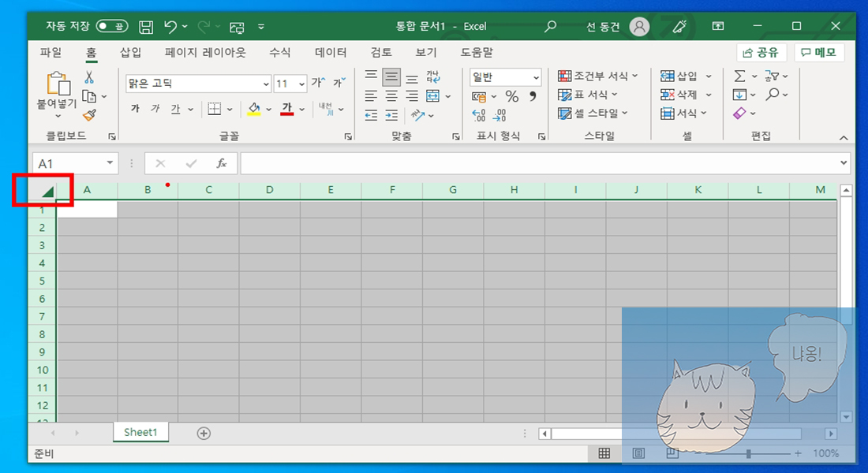
Task: Apply percent style format
Action: [512, 97]
